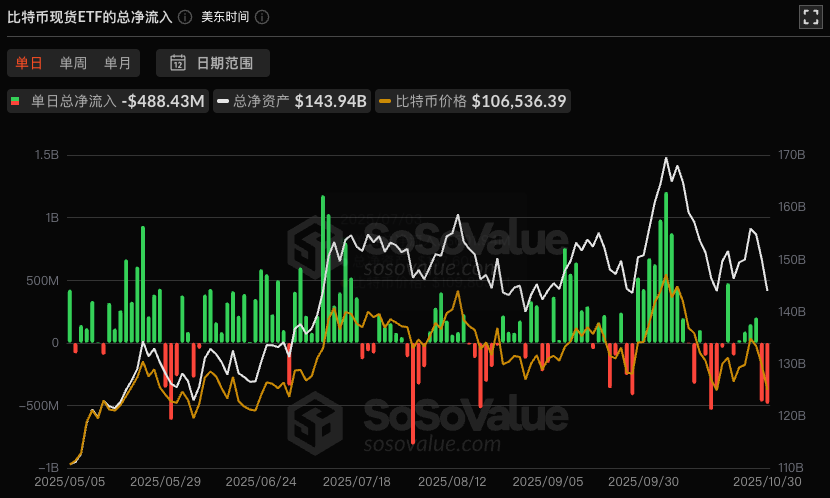Screen dimensions: 830x498
Task: Toggle the 单日总净流入 series visibility
Action: 108,101
